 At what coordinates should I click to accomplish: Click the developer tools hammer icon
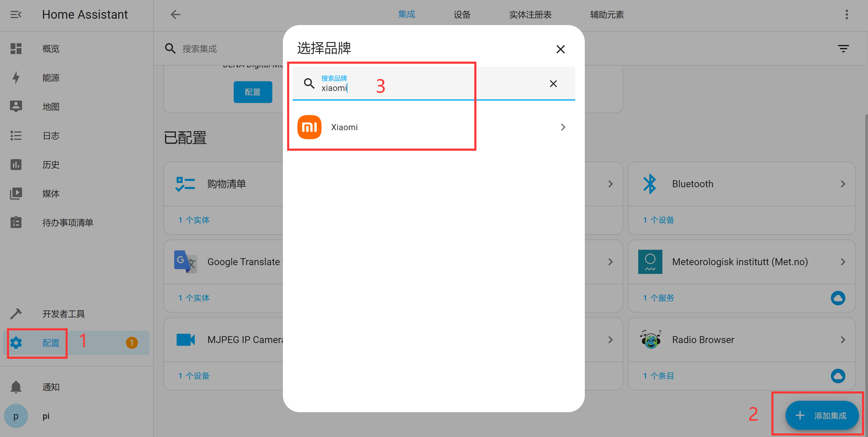[16, 314]
